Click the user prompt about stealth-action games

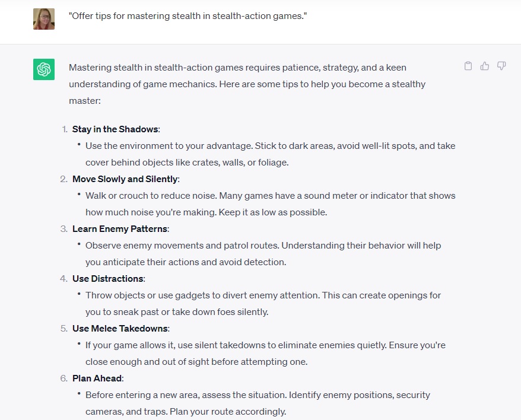point(188,16)
